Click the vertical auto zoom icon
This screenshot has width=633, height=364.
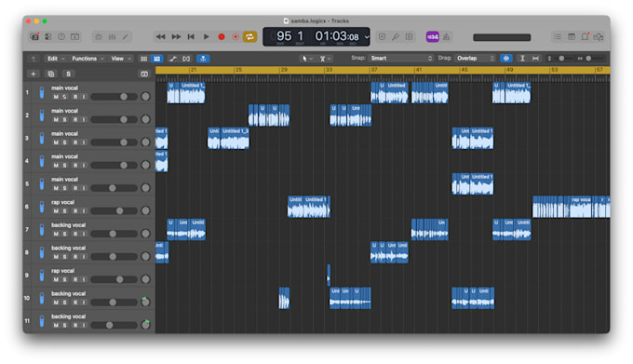click(x=522, y=59)
